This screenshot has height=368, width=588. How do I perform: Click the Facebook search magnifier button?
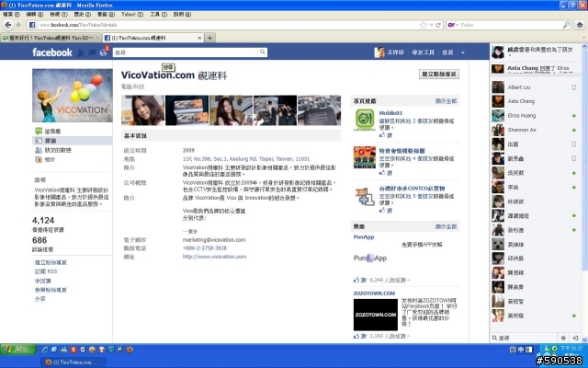(x=263, y=52)
